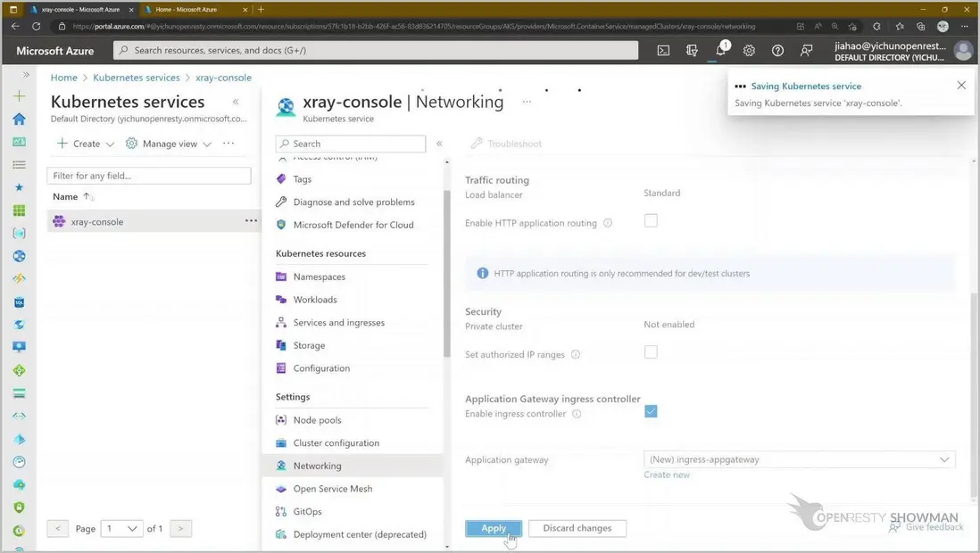Click the Home icon in left sidebar
The height and width of the screenshot is (553, 980).
pyautogui.click(x=20, y=119)
